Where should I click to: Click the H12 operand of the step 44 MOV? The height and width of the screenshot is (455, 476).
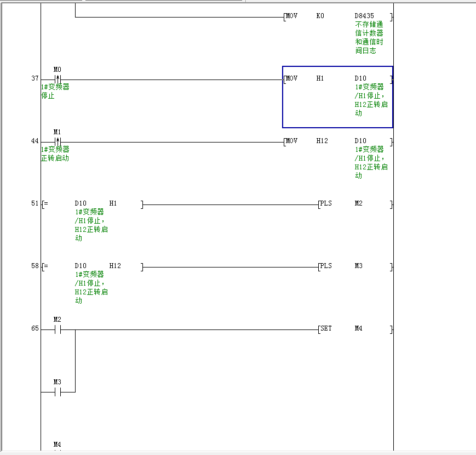coord(322,141)
